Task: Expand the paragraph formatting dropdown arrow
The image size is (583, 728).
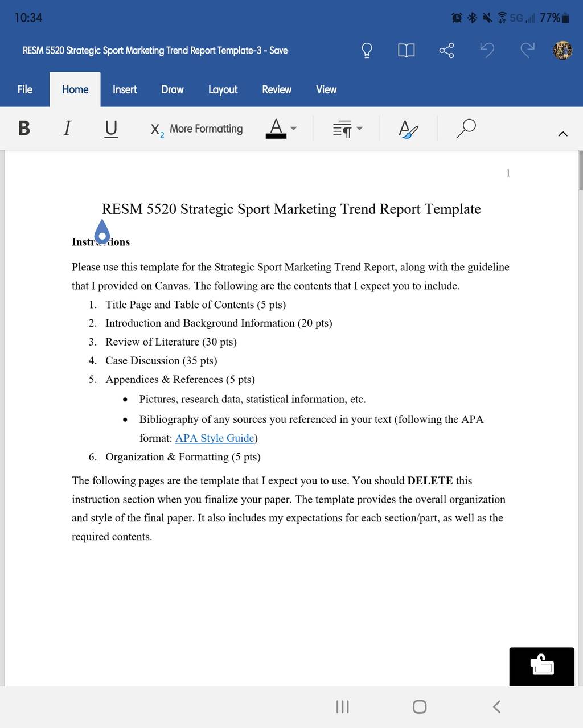Action: point(359,129)
